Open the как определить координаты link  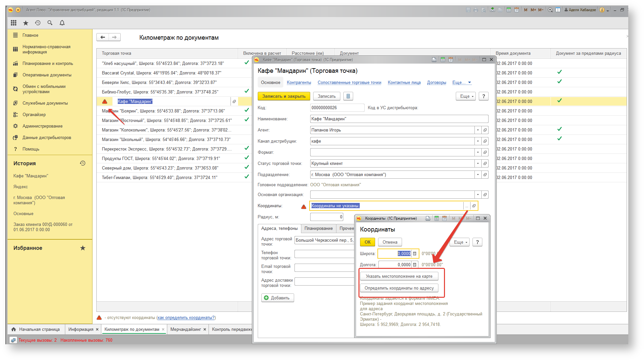[186, 318]
